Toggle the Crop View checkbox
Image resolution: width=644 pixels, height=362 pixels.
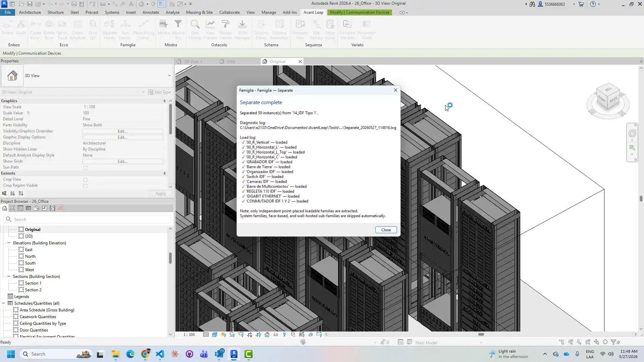point(85,180)
